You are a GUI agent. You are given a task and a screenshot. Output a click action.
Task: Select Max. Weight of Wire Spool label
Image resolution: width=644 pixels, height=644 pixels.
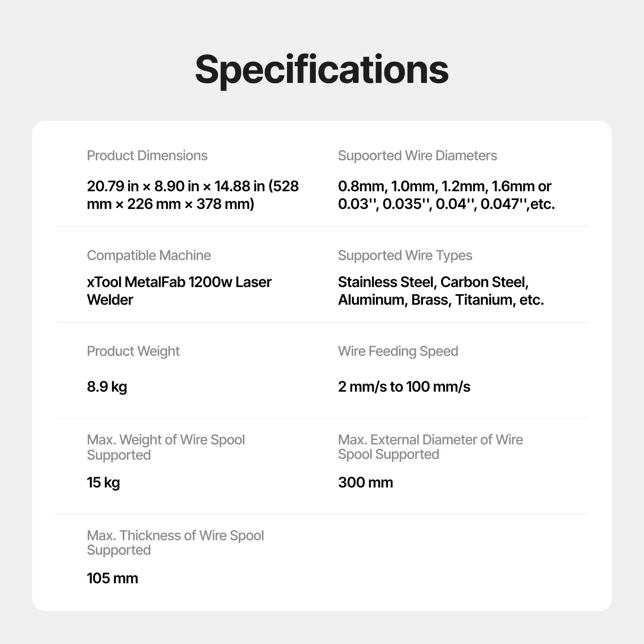tap(166, 447)
